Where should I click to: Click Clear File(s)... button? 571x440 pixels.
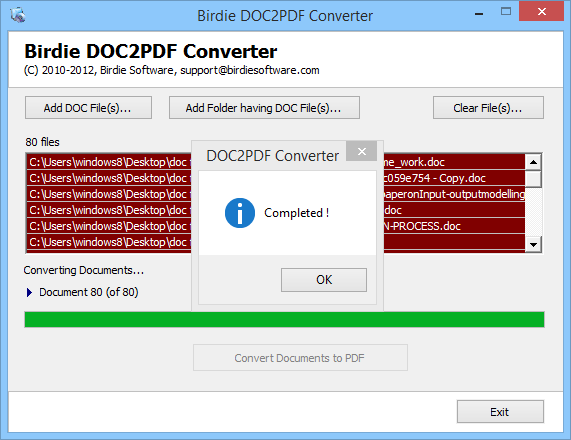[x=488, y=108]
